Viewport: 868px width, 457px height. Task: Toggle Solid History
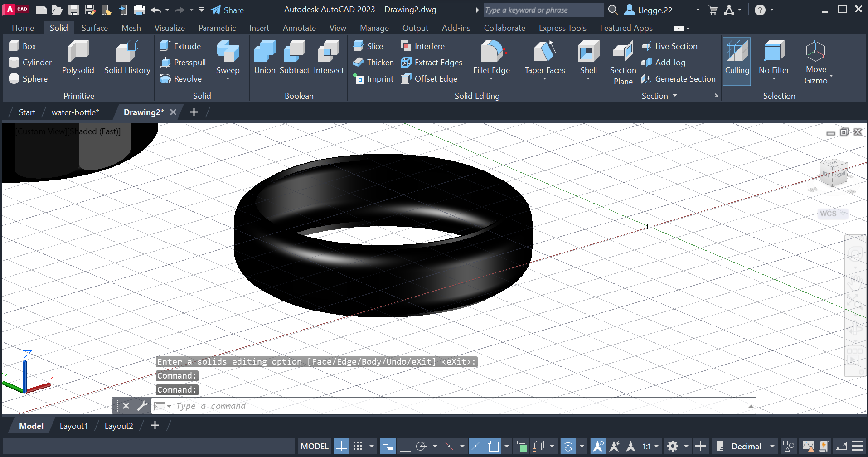coord(127,57)
